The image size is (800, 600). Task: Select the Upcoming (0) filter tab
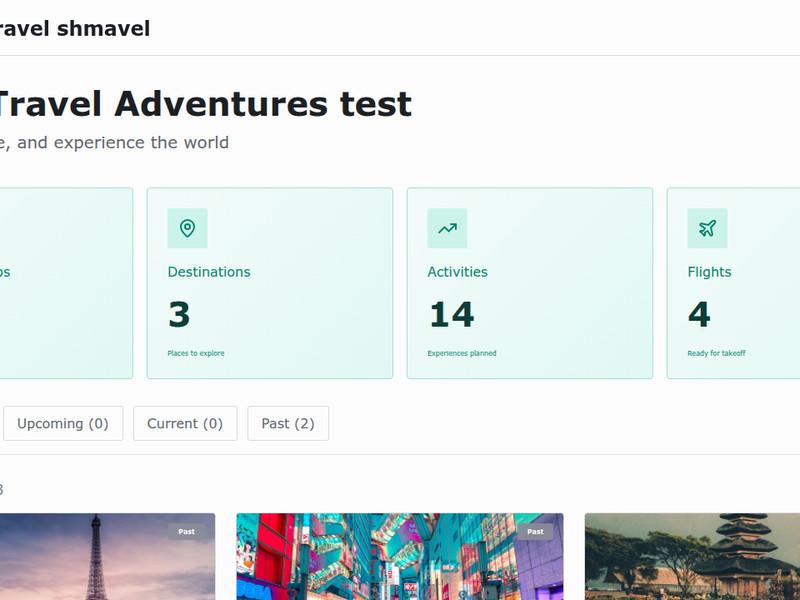point(63,423)
